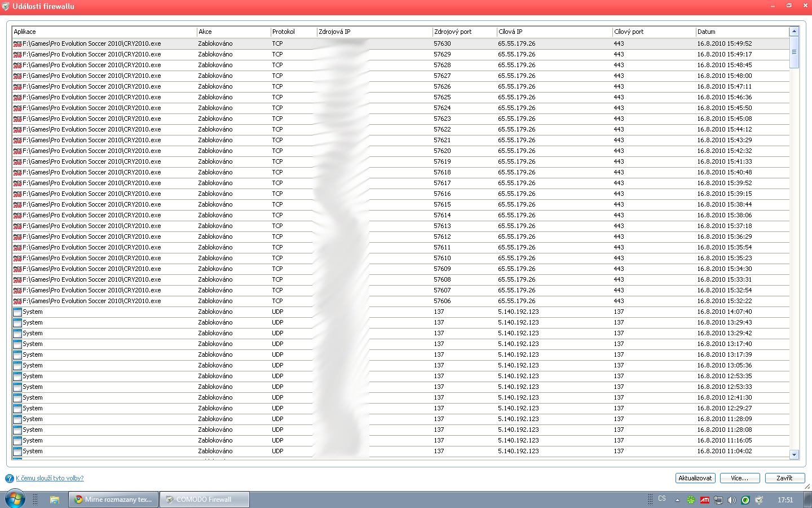Sort by the Akce column header
Viewport: 812px width, 508px height.
point(233,32)
